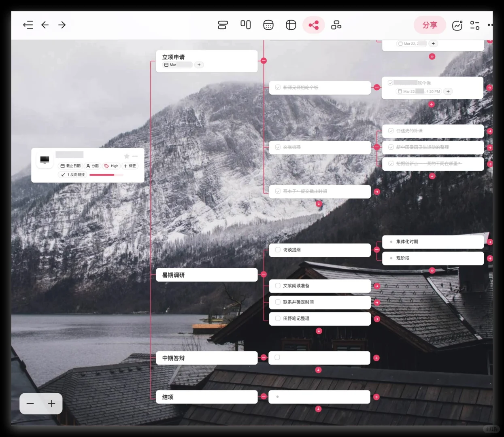Image resolution: width=504 pixels, height=437 pixels.
Task: Add sibling below 现阶段
Action: (x=432, y=270)
